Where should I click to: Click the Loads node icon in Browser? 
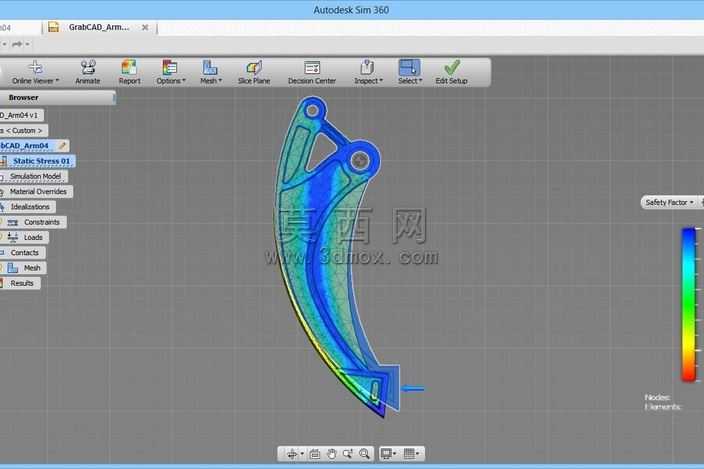13,237
